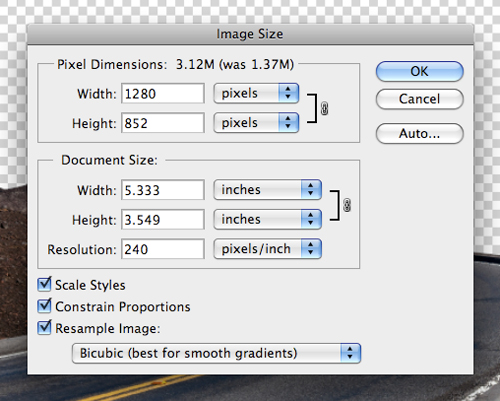This screenshot has width=500, height=401.
Task: Open the document Width inches dropdown
Action: click(x=267, y=190)
